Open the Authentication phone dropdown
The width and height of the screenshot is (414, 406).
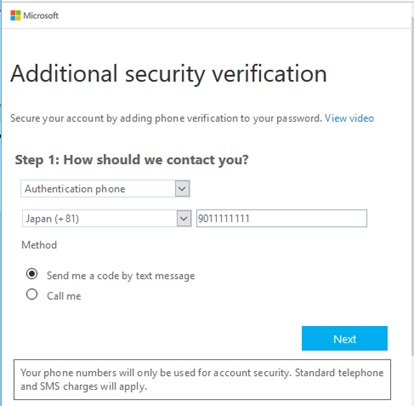click(105, 189)
